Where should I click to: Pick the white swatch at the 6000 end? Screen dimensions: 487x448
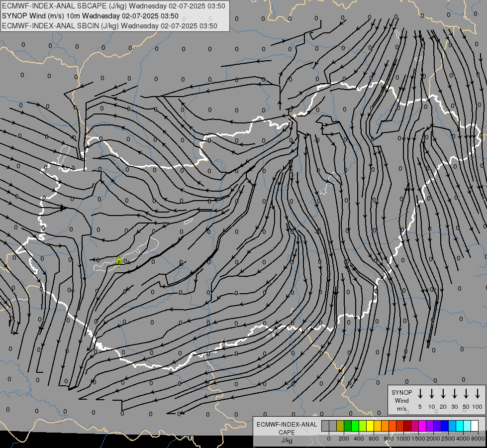coord(475,426)
